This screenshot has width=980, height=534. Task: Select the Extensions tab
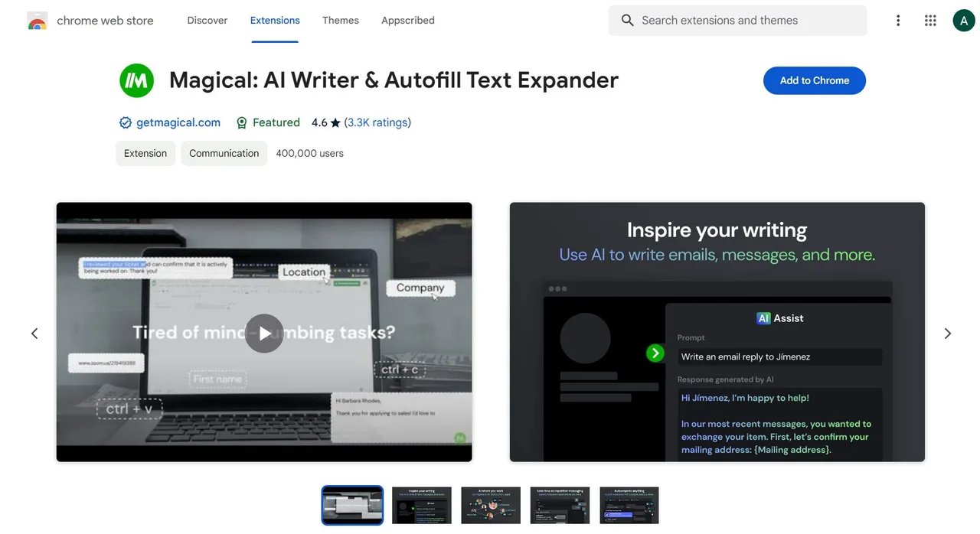275,21
